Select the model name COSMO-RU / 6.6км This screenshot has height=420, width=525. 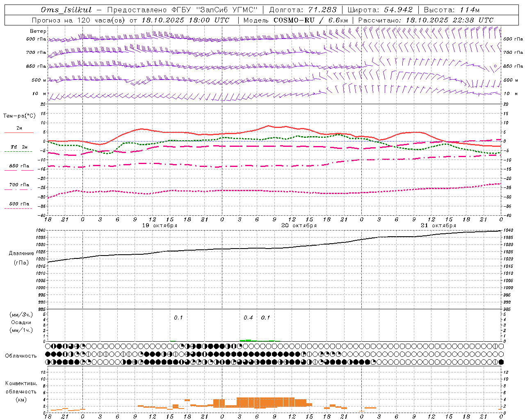point(311,20)
